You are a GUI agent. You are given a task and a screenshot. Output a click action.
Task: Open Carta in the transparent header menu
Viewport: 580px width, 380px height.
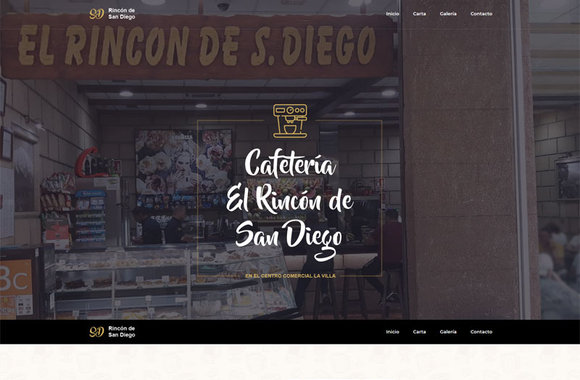419,14
